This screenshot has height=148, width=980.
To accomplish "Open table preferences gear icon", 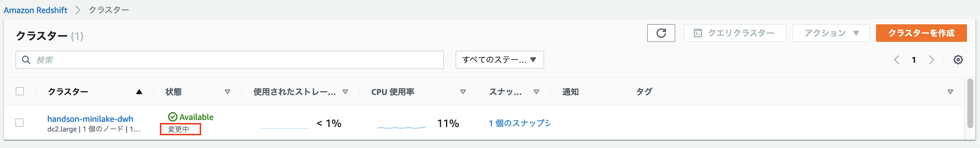I will (958, 60).
